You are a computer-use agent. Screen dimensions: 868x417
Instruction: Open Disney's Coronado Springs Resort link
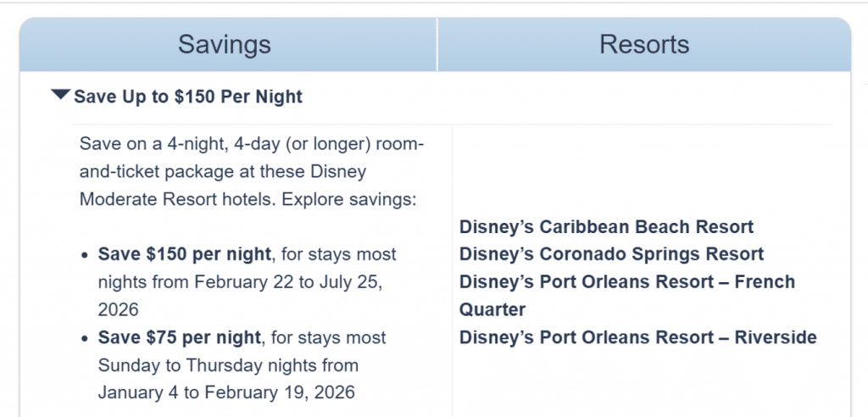tap(611, 254)
